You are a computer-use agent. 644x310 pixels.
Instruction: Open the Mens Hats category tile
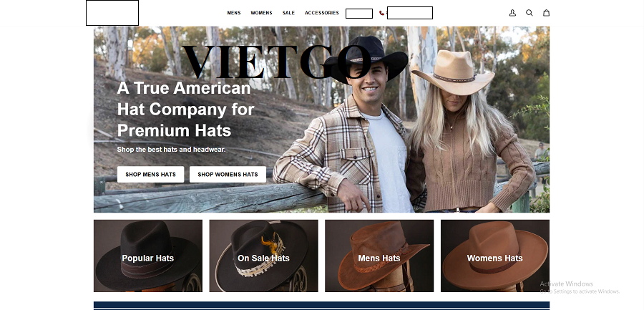tap(379, 256)
